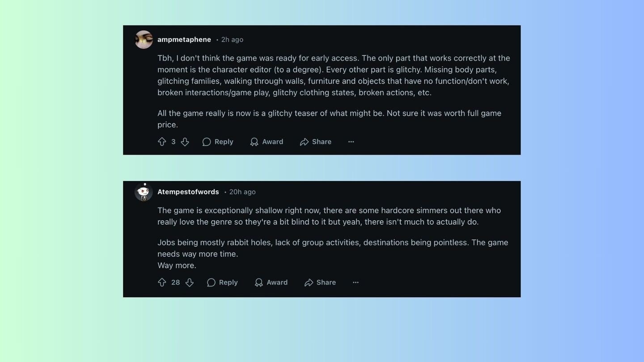Share Atempestofwords' comment
The width and height of the screenshot is (644, 362).
click(x=320, y=282)
